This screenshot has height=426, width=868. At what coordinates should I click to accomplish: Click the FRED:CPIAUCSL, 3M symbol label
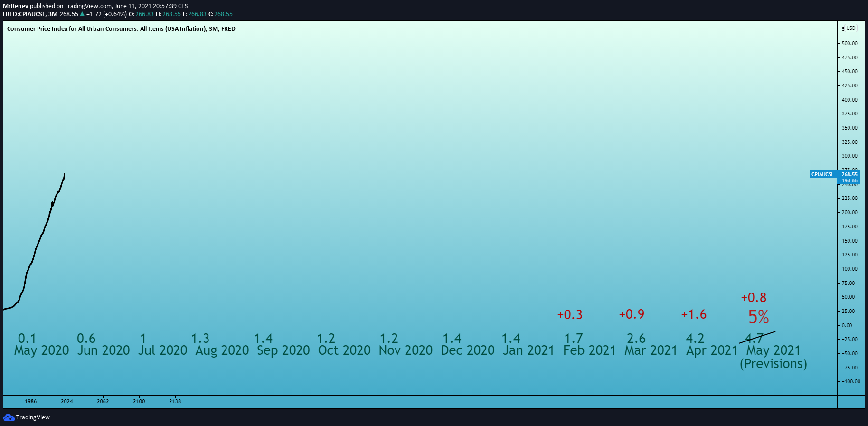tap(30, 14)
